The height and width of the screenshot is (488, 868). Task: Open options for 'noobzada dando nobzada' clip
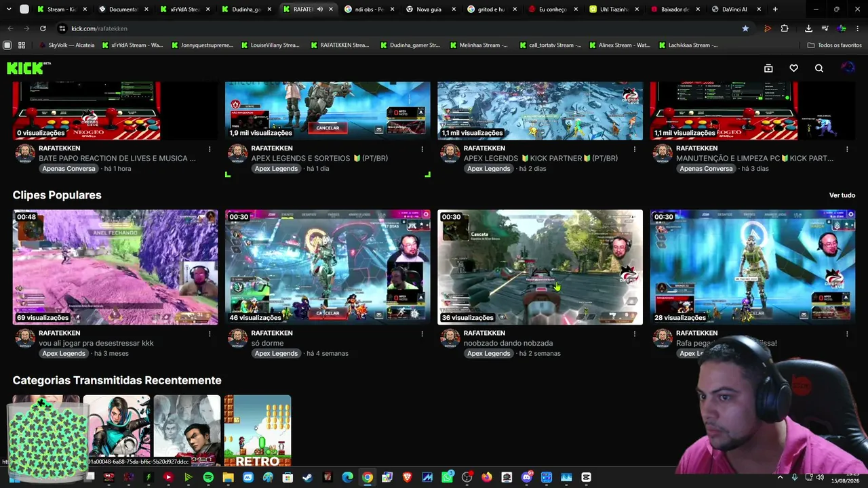point(635,334)
